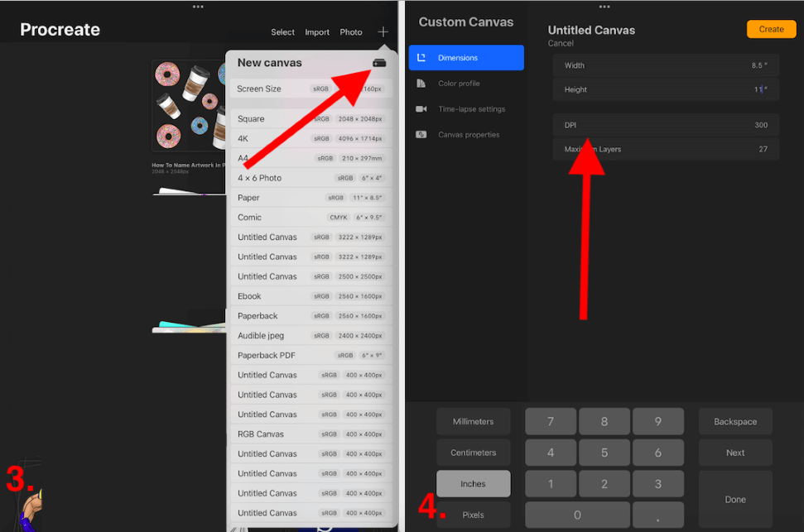
Task: Click Photo in the gallery header
Action: 351,31
